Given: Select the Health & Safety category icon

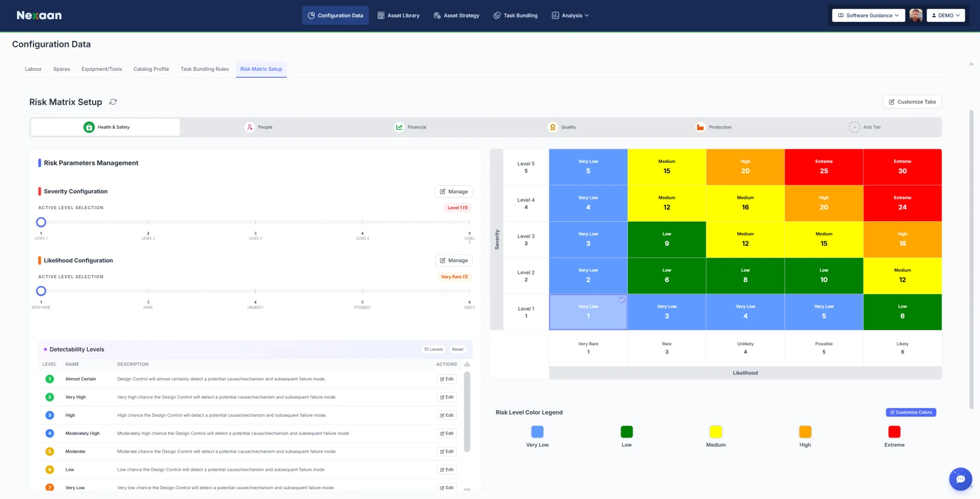Looking at the screenshot, I should 89,127.
